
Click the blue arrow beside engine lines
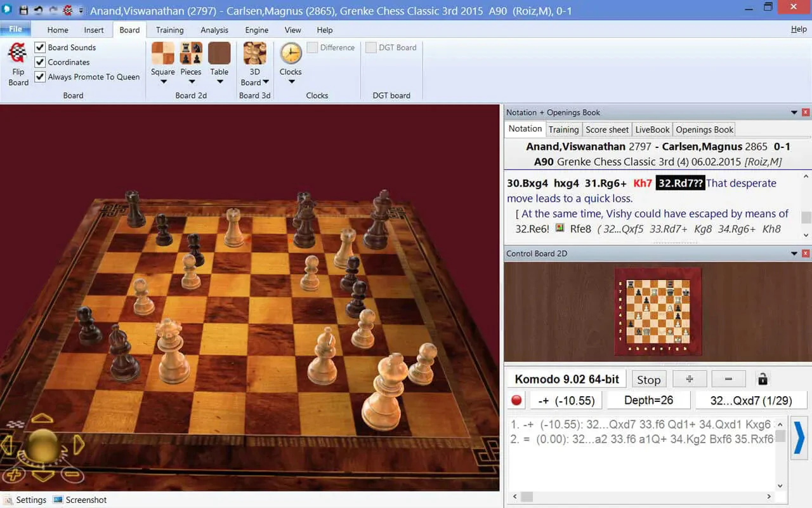click(x=799, y=437)
